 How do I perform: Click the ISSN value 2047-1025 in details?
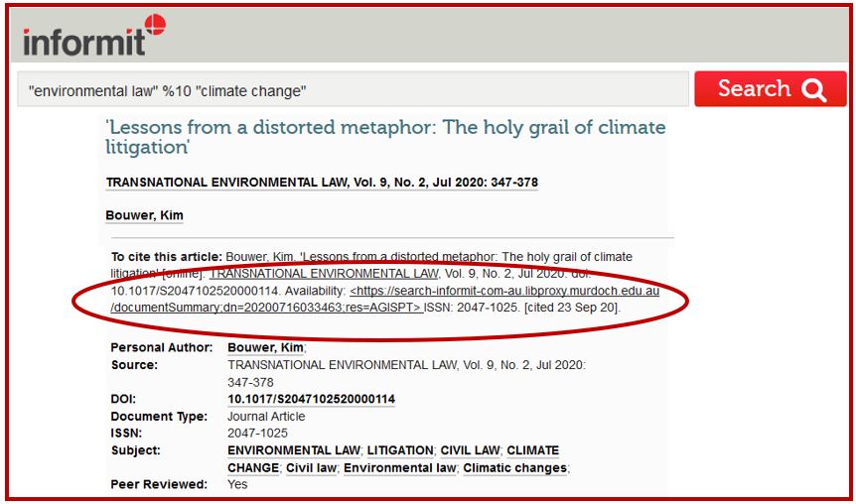[x=257, y=433]
